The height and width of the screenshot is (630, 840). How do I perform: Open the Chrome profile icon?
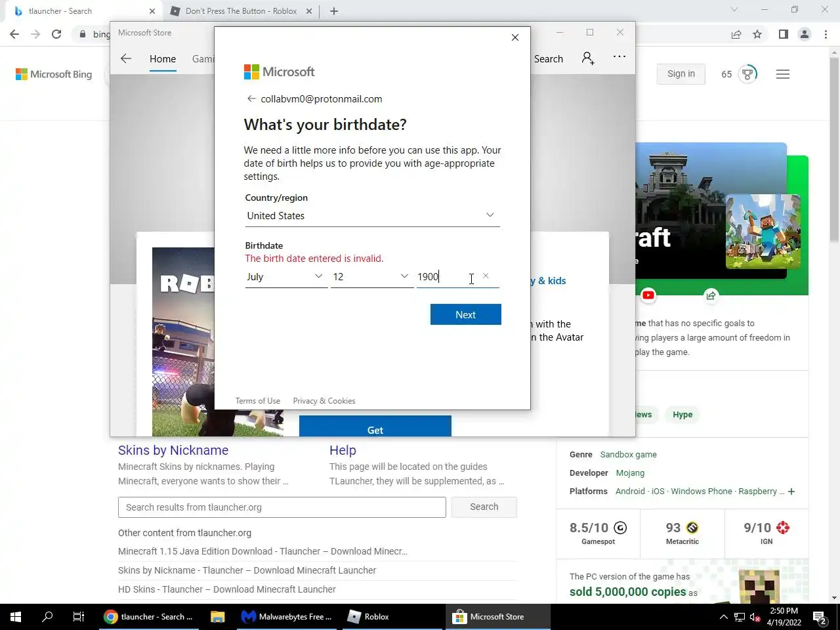coord(805,34)
